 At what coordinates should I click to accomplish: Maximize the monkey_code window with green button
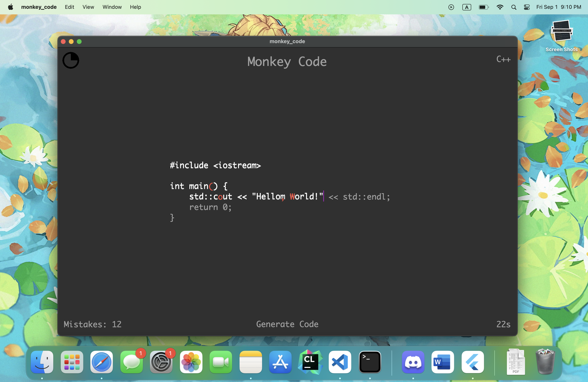(x=79, y=42)
